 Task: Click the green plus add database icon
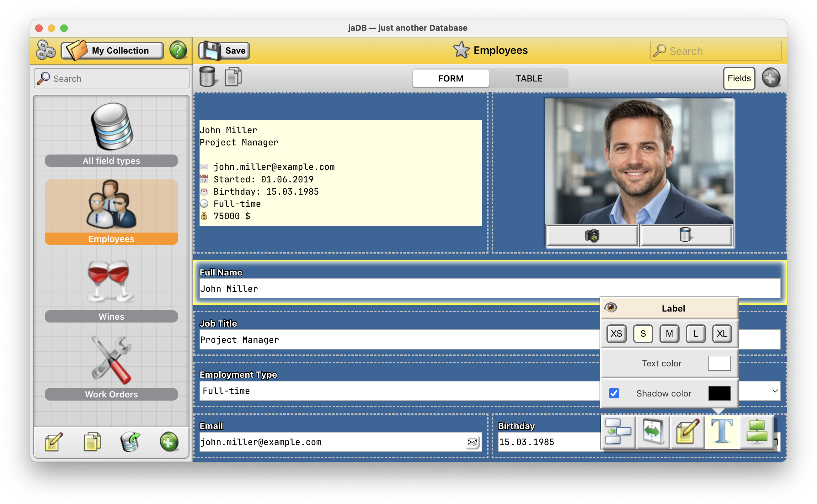pos(169,442)
